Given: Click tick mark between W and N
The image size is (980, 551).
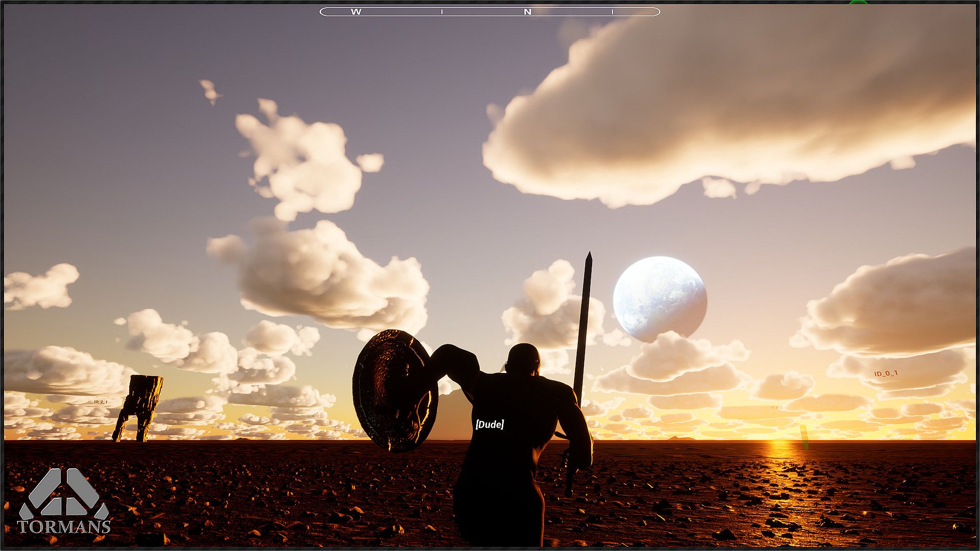Looking at the screenshot, I should point(442,12).
